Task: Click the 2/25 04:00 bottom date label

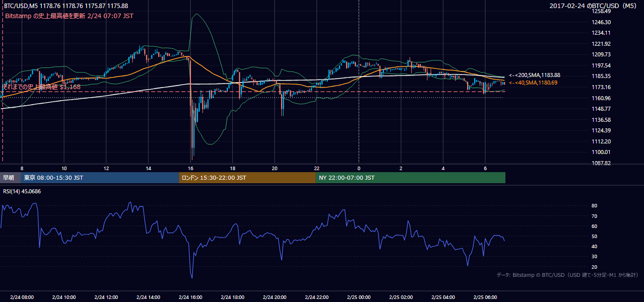Action: point(443,297)
